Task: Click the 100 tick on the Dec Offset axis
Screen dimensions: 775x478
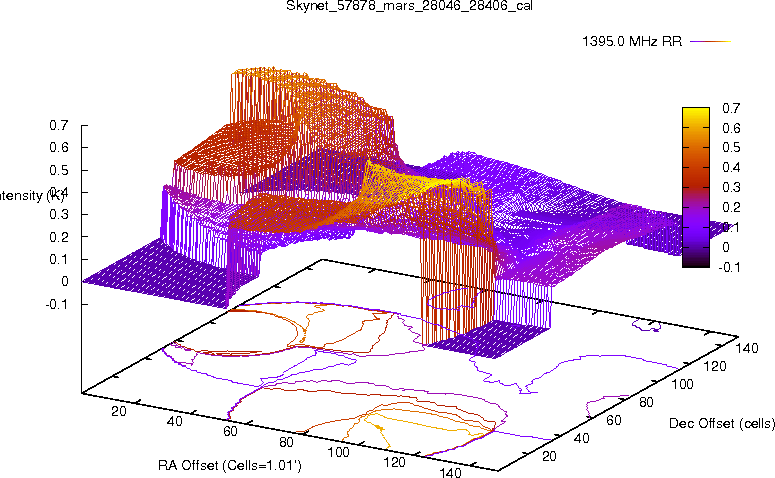Action: (x=682, y=384)
